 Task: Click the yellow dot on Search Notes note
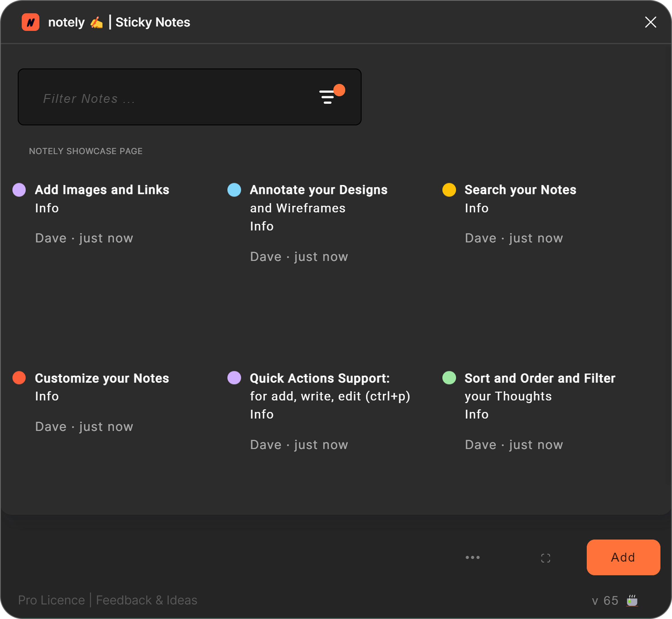(449, 190)
